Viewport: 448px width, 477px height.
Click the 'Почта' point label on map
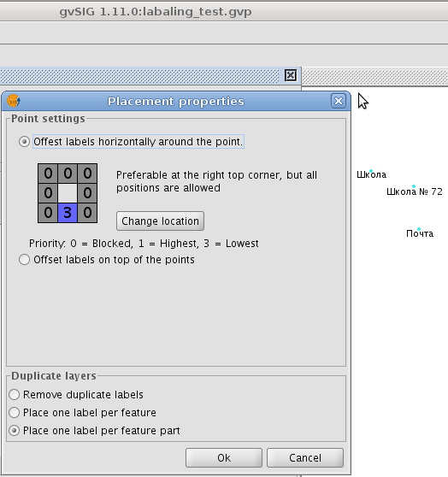[x=420, y=233]
